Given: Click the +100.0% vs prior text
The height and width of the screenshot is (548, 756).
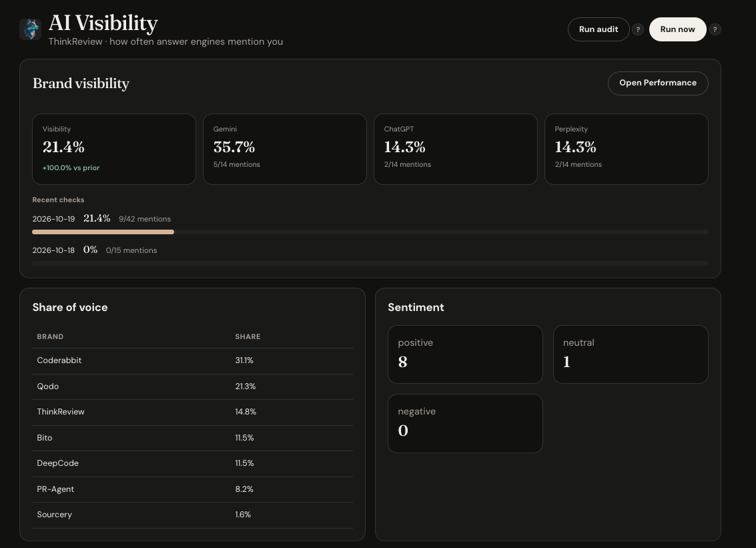Looking at the screenshot, I should [71, 168].
